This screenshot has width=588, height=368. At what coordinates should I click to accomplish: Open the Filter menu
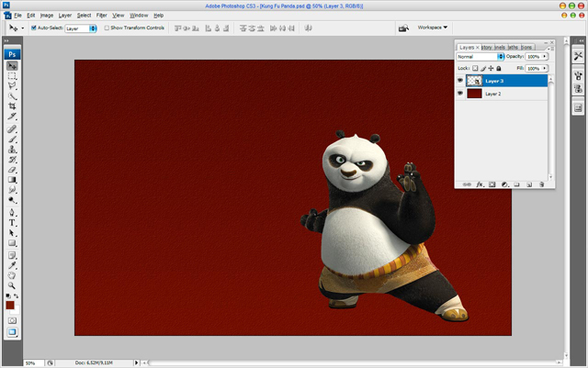tap(102, 16)
